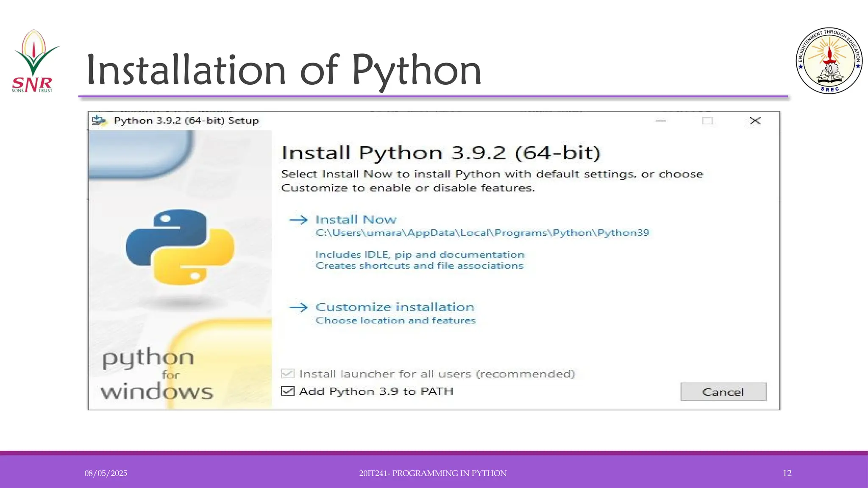Screen dimensions: 868x488
Task: Click 'Includes IDLE, pip and documentation' text
Action: [420, 255]
